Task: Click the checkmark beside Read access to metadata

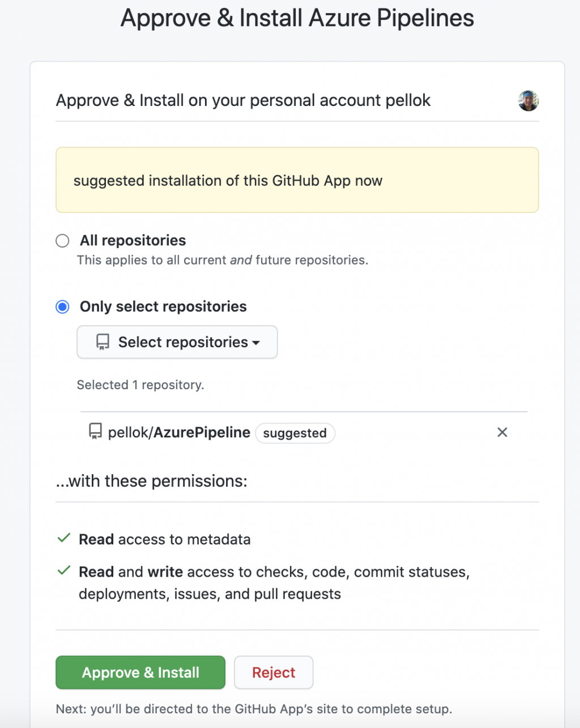Action: click(64, 538)
